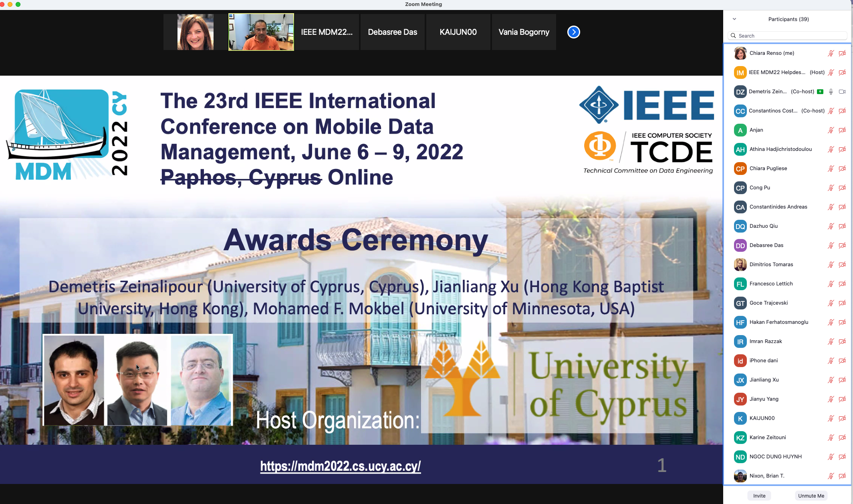Click Dimitrios Tomaras's profile avatar
The width and height of the screenshot is (853, 504).
(x=740, y=265)
